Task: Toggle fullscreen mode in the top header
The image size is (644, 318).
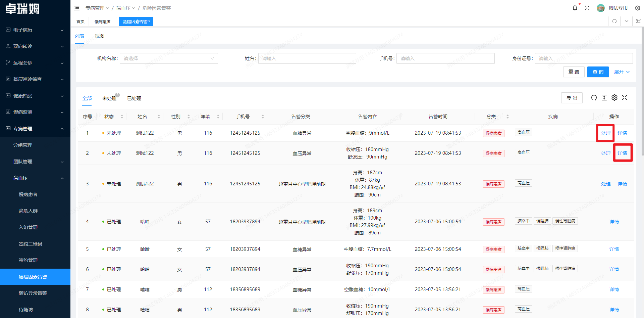Action: 587,8
